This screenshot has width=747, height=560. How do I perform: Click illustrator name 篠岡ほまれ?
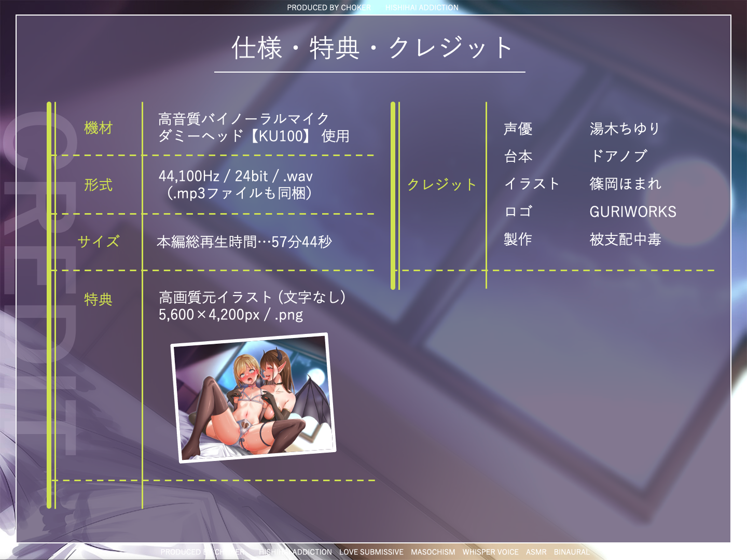click(626, 184)
